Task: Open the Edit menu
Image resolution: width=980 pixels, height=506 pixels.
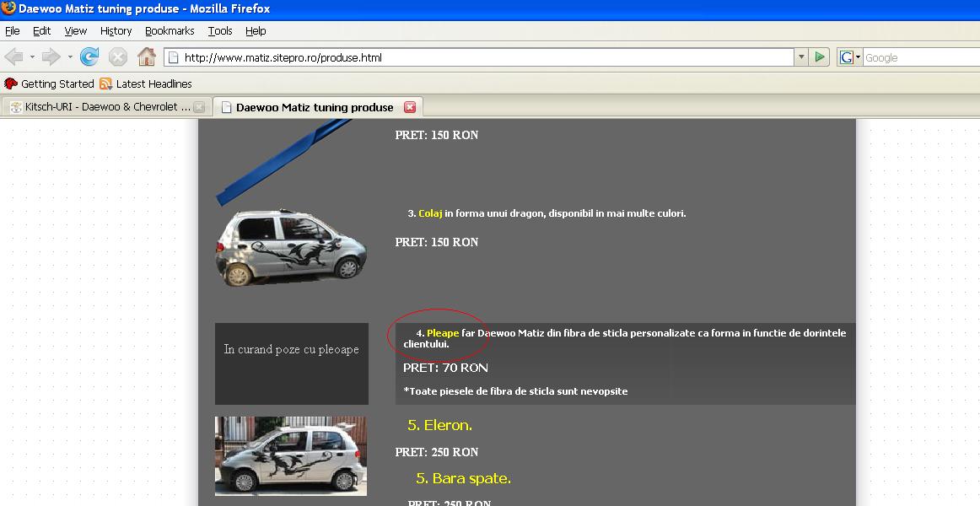Action: tap(42, 30)
